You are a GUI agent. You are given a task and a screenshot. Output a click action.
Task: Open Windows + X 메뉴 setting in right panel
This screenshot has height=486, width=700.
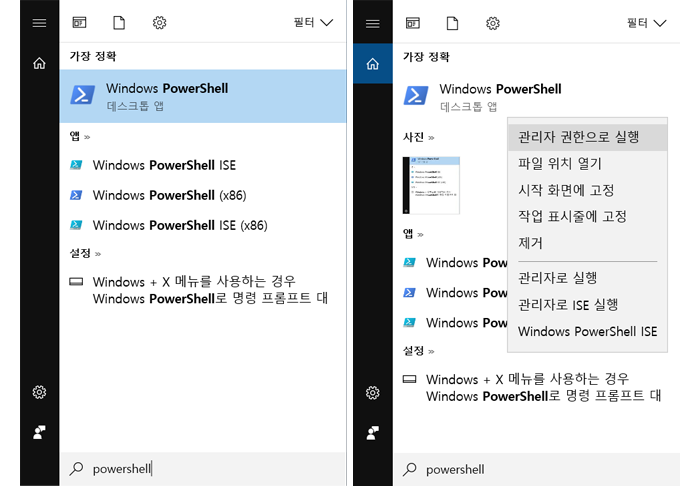coord(536,387)
